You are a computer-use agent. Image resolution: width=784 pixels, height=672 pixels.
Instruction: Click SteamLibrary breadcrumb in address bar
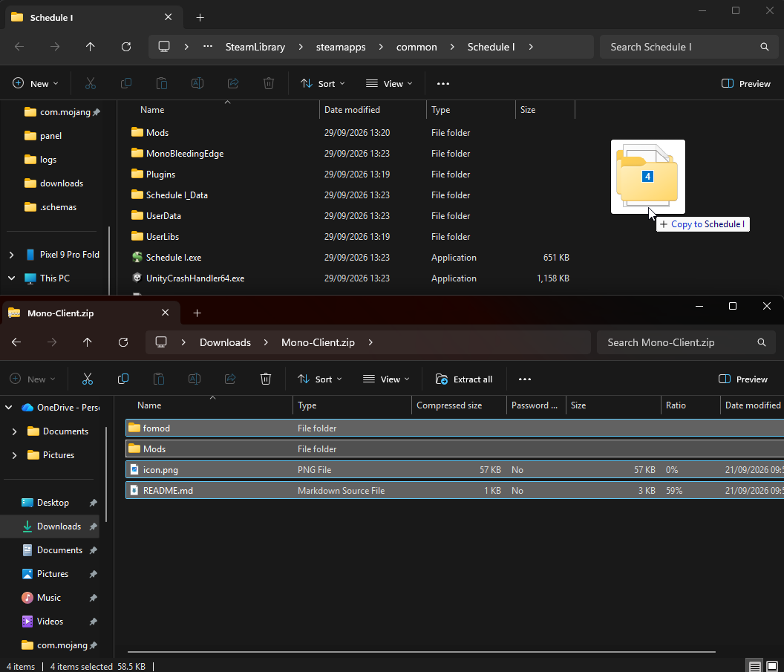tap(255, 47)
